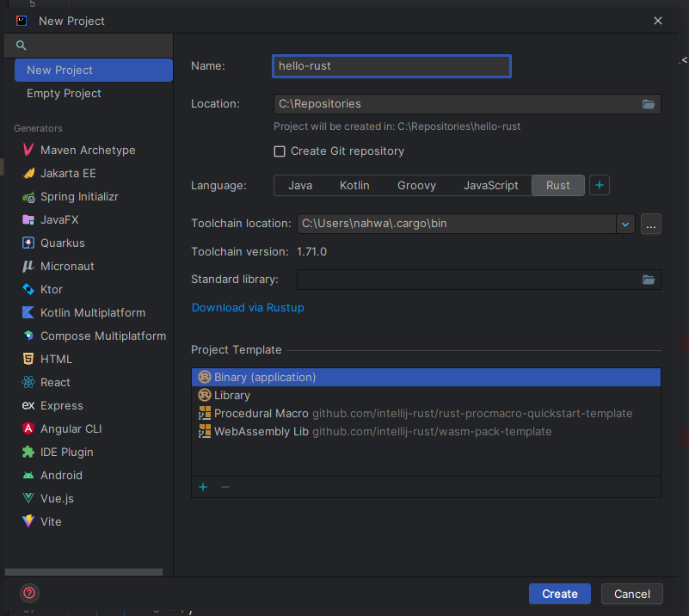The width and height of the screenshot is (689, 616).
Task: Choose the Procedural Macro template
Action: pyautogui.click(x=427, y=413)
